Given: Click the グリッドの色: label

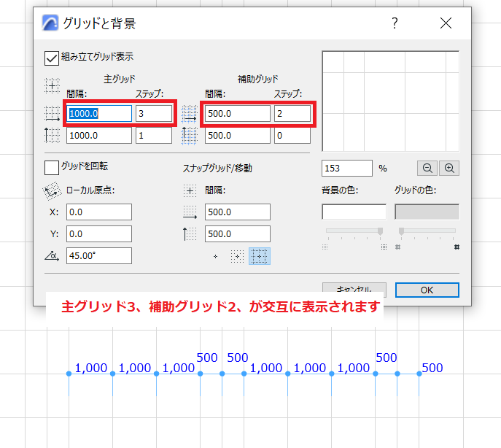Looking at the screenshot, I should click(415, 190).
